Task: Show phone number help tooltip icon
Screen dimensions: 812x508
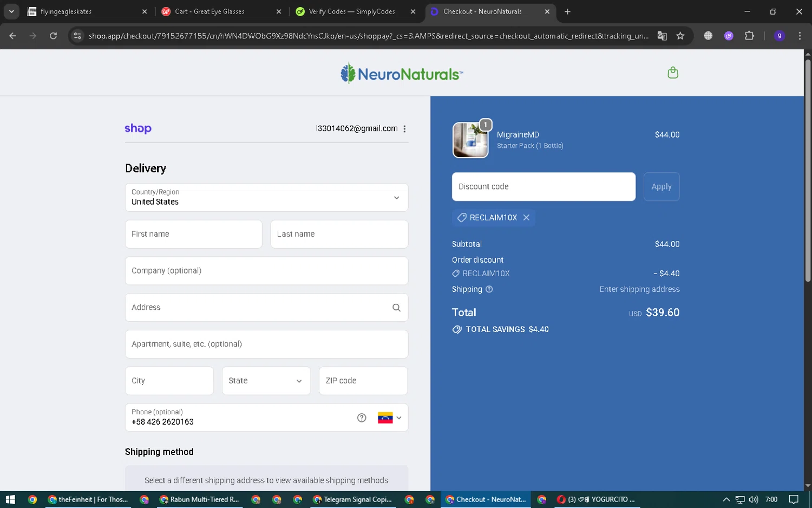Action: (362, 418)
